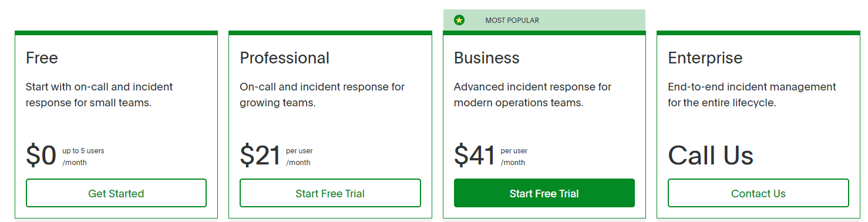Click the Enterprise plan heading
868x222 pixels.
click(705, 58)
